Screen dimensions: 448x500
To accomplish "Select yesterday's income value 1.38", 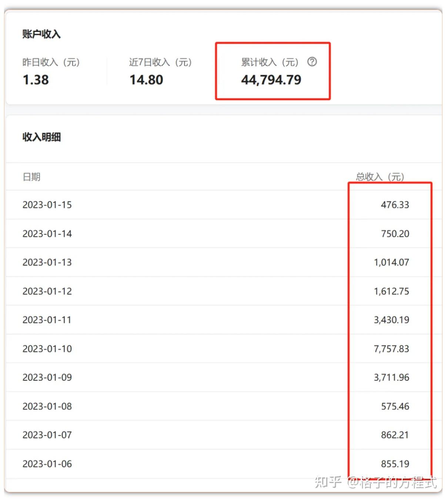I will click(x=36, y=80).
